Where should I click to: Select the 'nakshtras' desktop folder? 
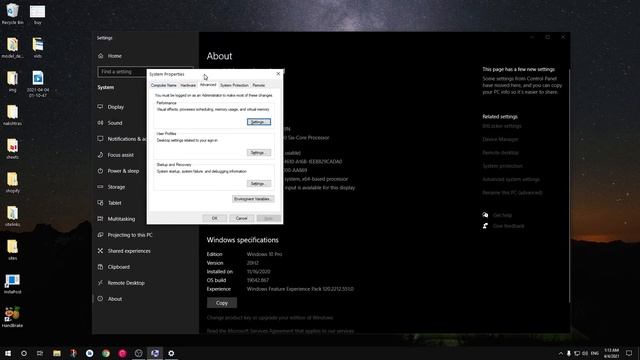[x=12, y=115]
